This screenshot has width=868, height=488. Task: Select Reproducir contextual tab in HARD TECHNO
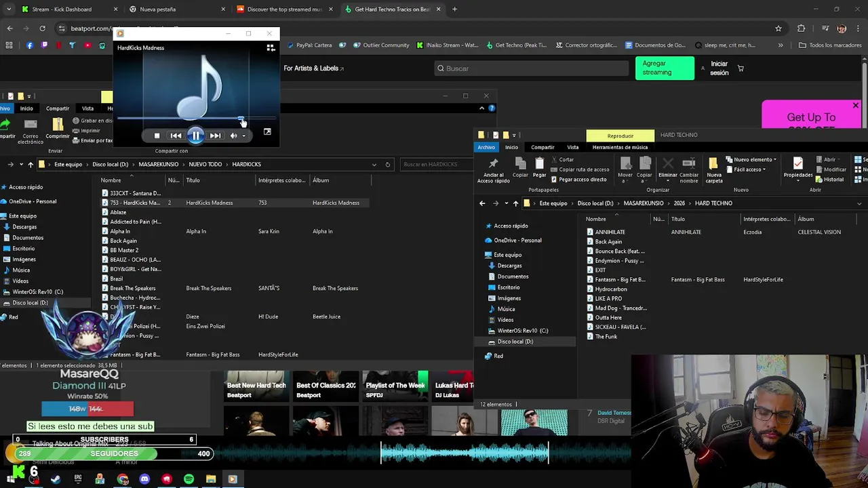pos(620,136)
